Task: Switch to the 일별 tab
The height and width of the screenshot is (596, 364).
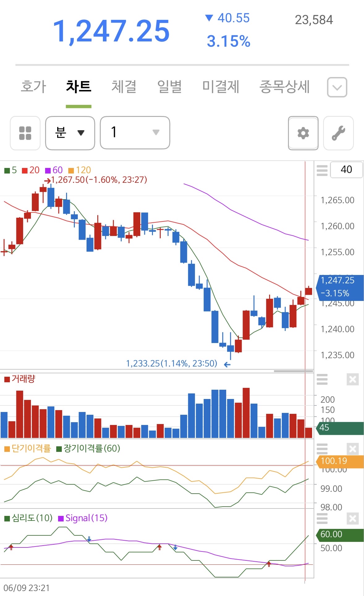Action: tap(169, 86)
